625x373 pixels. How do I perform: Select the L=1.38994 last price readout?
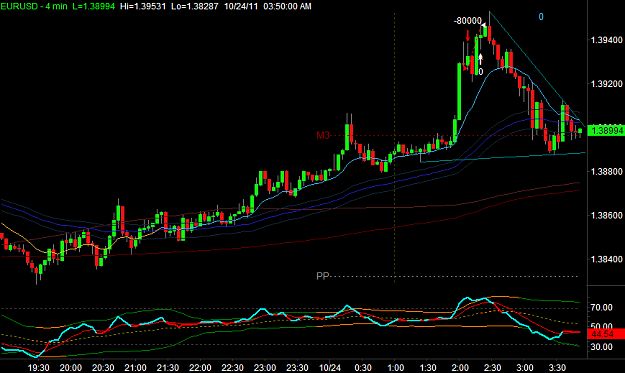click(94, 6)
